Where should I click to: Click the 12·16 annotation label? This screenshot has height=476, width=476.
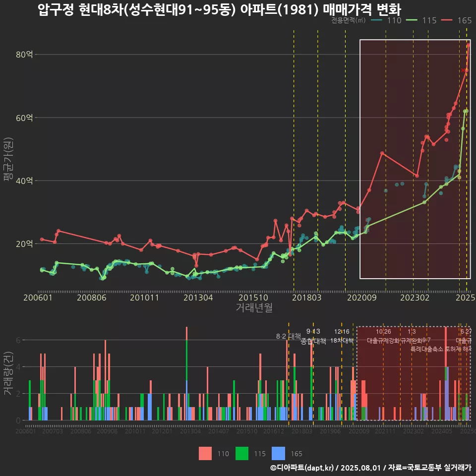pyautogui.click(x=342, y=332)
